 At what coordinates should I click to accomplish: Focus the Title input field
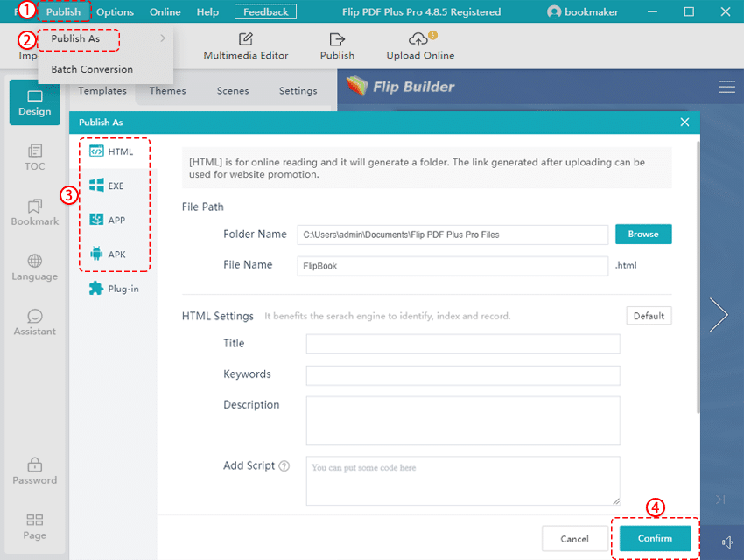point(463,344)
